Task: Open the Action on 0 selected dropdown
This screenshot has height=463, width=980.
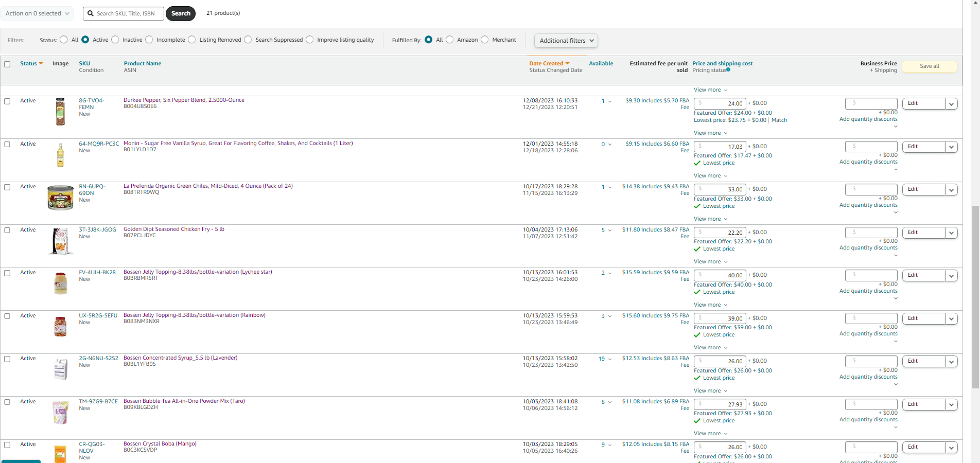Action: [38, 13]
